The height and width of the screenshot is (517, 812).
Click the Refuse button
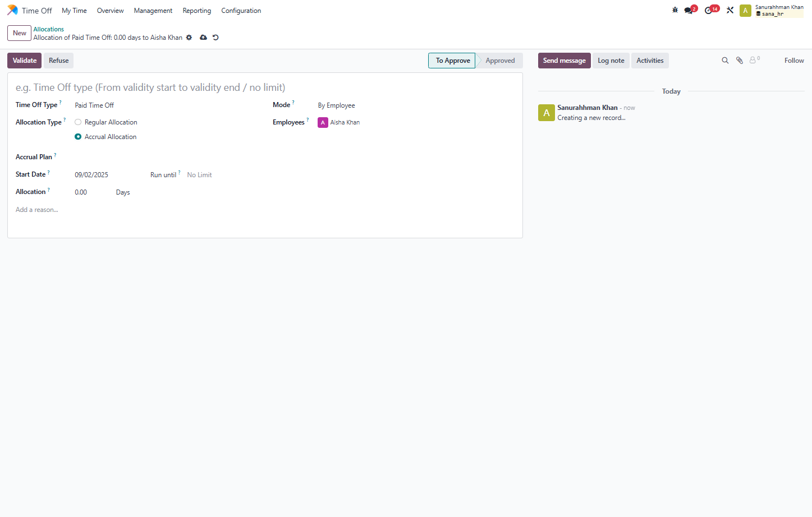tap(59, 61)
